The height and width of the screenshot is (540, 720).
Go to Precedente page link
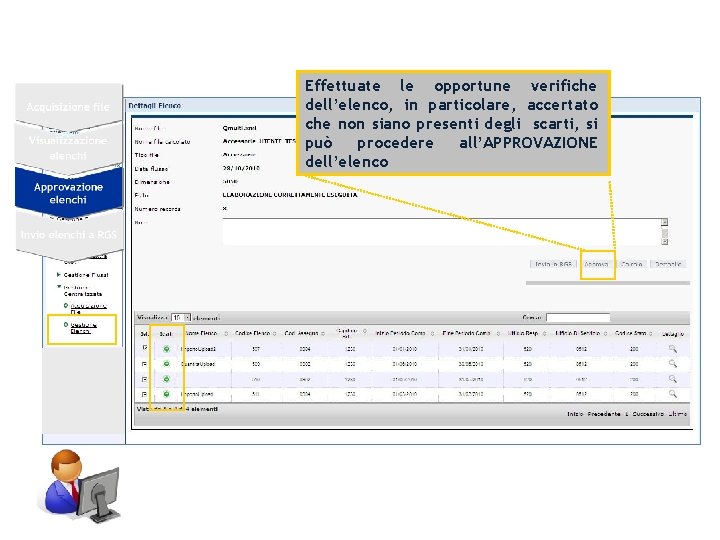click(x=604, y=414)
